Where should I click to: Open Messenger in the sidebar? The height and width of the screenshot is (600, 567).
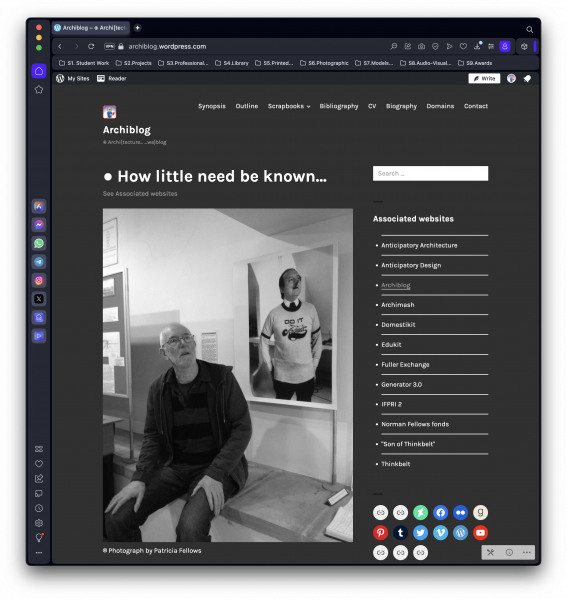click(39, 225)
